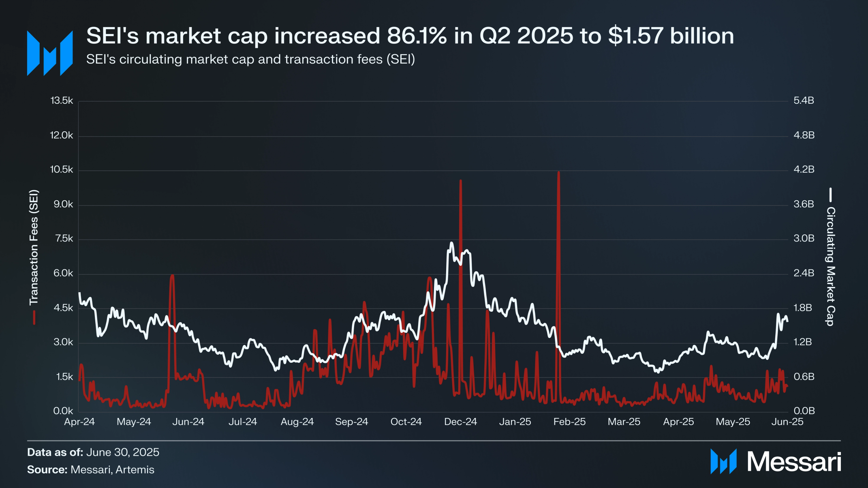
Task: Select the Feb-25 x-axis label
Action: [569, 422]
